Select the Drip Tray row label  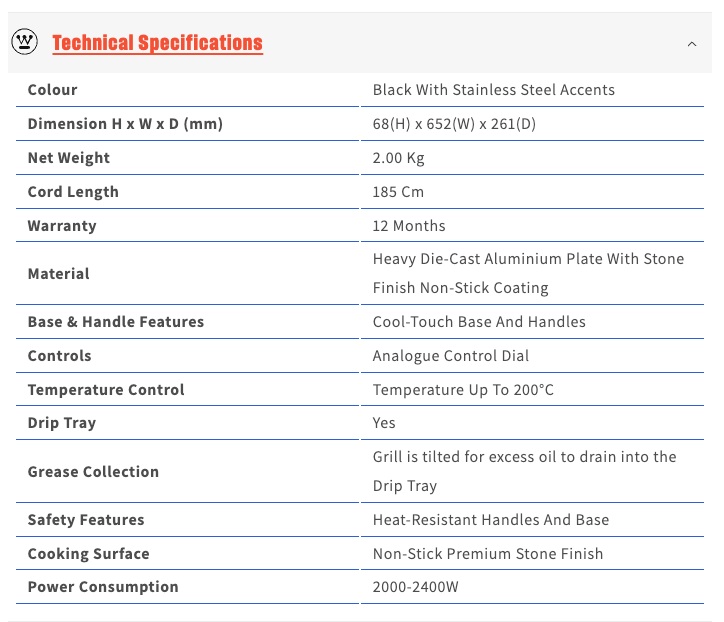coord(62,423)
